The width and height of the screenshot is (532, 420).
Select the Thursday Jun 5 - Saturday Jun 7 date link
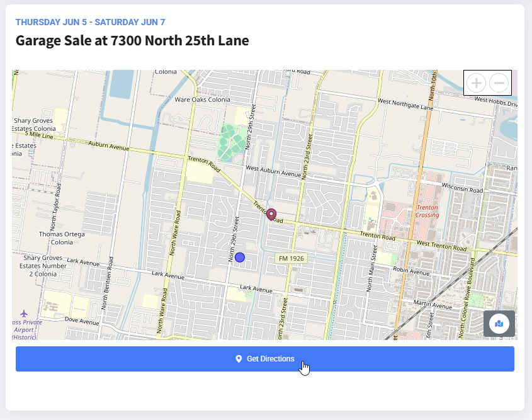(91, 21)
